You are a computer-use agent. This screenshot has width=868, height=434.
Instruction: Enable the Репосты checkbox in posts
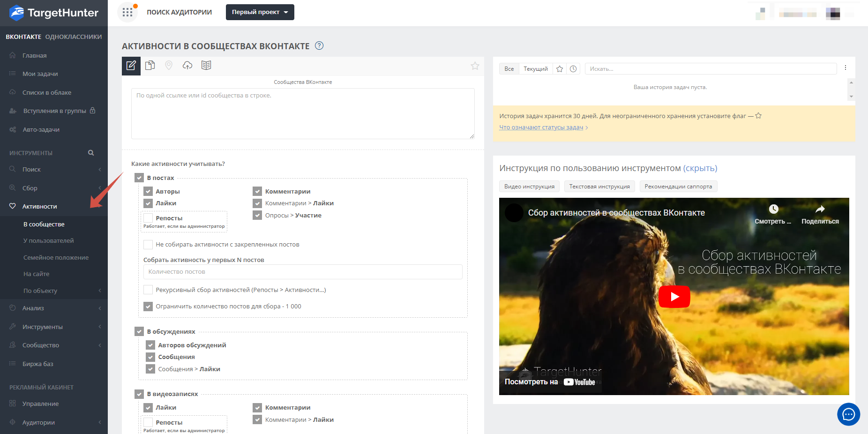[148, 218]
